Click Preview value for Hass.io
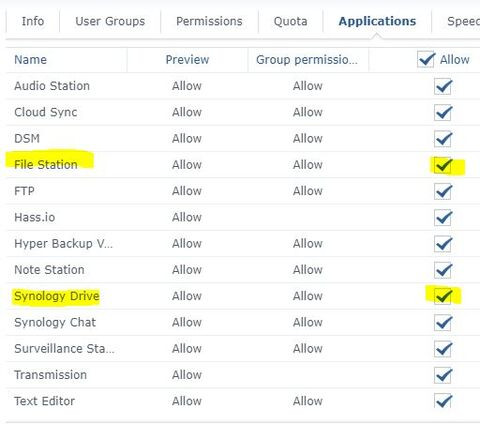Image resolution: width=480 pixels, height=424 pixels. pos(187,217)
